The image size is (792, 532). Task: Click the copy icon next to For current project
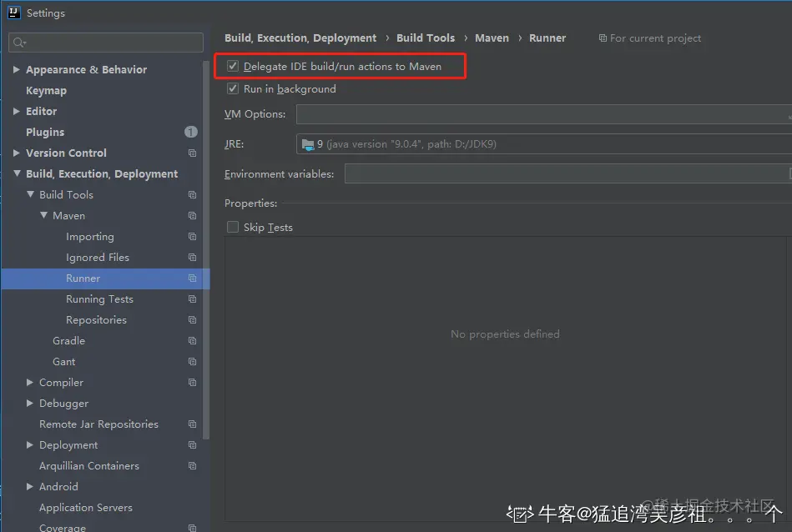coord(602,38)
